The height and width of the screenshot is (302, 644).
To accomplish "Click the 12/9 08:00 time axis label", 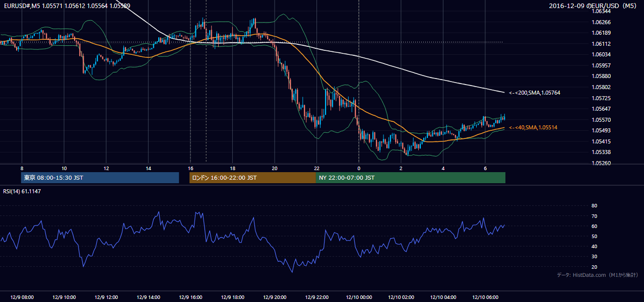I will [x=22, y=297].
